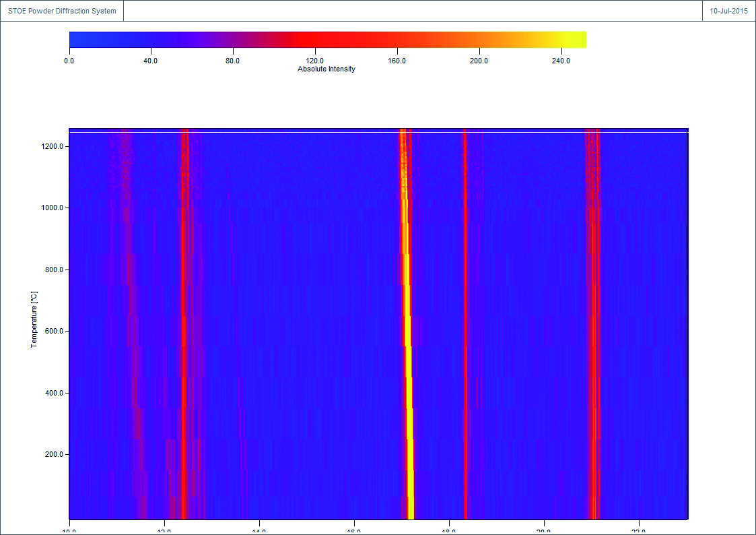Click the Absolute Intensity caption

click(x=327, y=69)
